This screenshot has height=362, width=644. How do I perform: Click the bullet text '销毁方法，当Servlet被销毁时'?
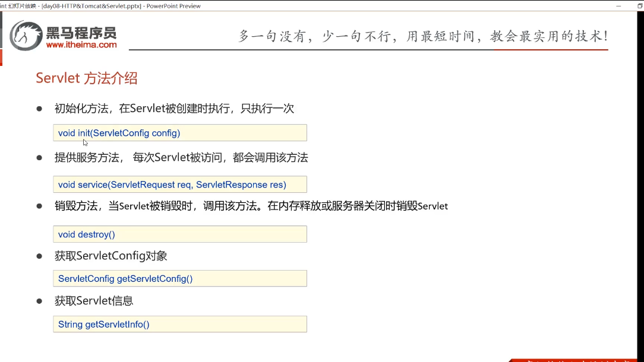(124, 206)
